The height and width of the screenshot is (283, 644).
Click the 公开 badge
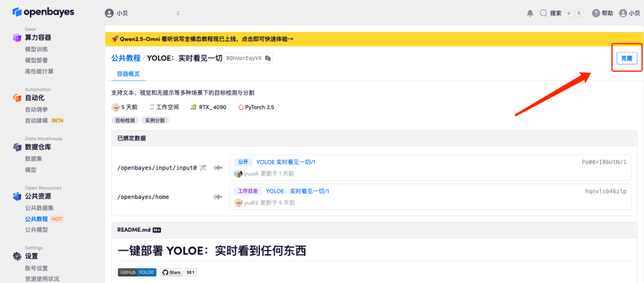pyautogui.click(x=243, y=162)
